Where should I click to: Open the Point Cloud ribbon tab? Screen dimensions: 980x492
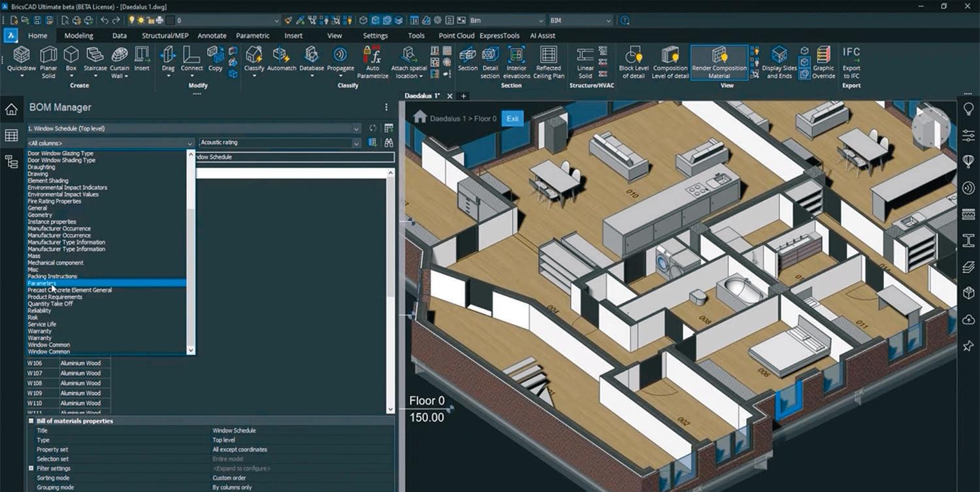[457, 36]
